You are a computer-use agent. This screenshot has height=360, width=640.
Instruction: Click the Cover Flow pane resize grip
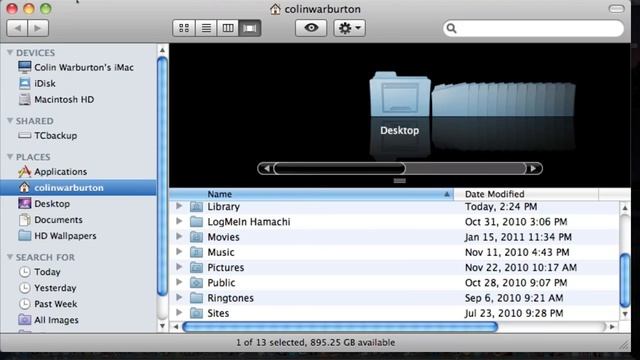point(400,181)
